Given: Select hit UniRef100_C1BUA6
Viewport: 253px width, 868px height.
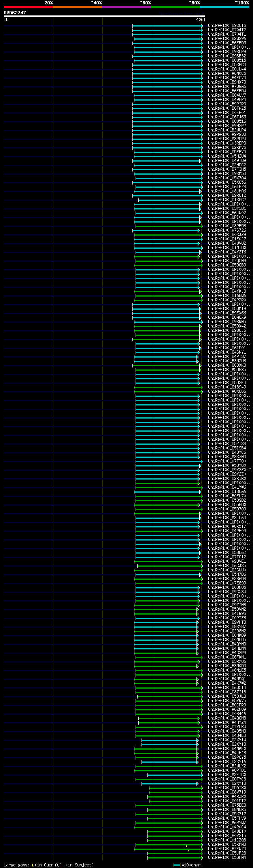Looking at the screenshot, I should click(227, 492).
